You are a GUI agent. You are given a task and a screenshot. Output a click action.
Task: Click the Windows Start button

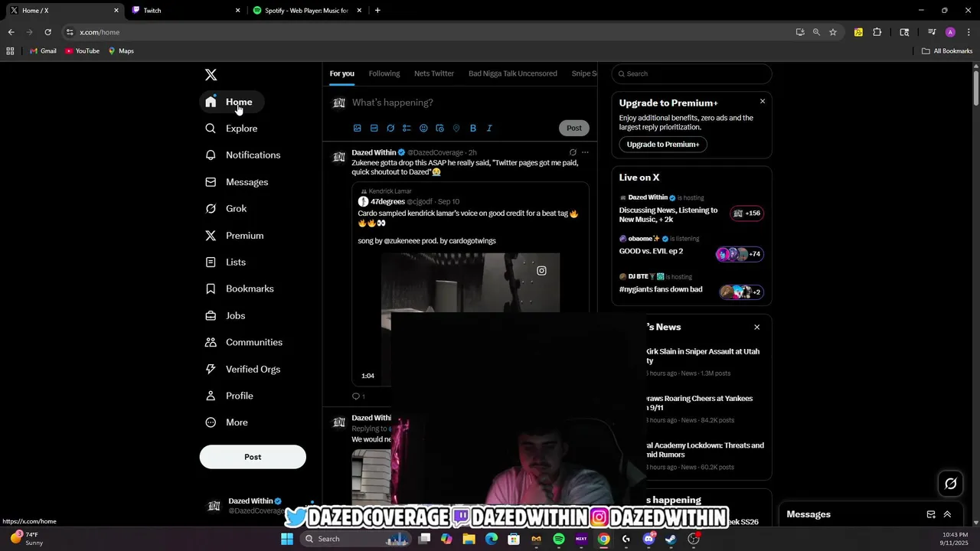coord(287,539)
